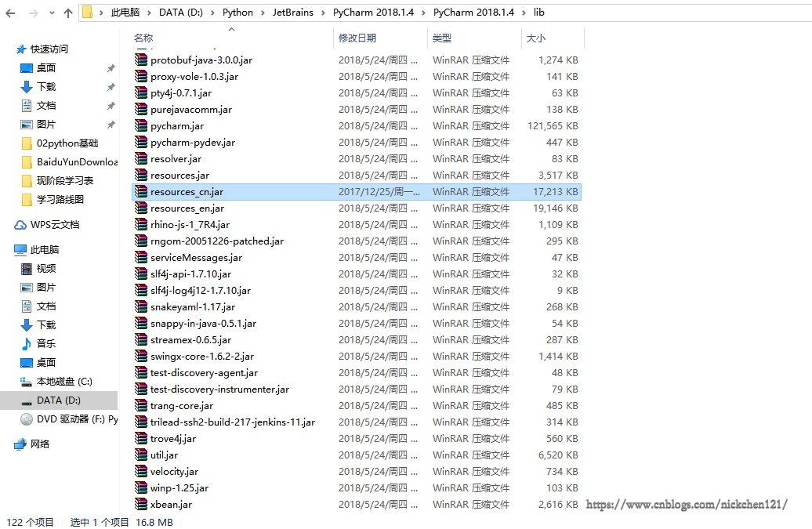Select file name trilead-ssh2-build-217-jenkins-11.jar
This screenshot has height=529, width=812.
pyautogui.click(x=233, y=422)
